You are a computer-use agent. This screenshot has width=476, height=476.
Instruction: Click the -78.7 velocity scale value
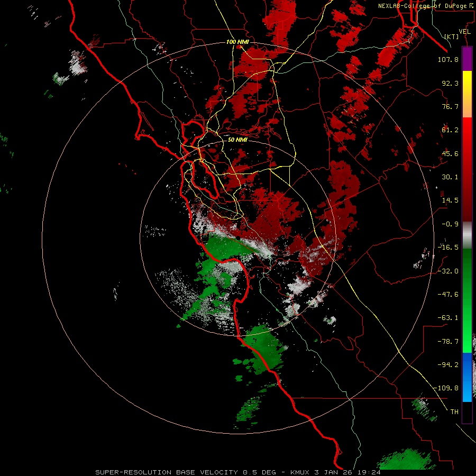[x=448, y=342]
